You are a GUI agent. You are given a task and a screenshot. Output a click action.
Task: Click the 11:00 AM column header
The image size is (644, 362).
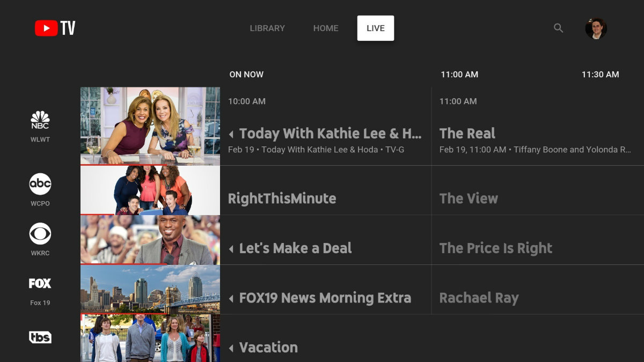click(x=459, y=75)
